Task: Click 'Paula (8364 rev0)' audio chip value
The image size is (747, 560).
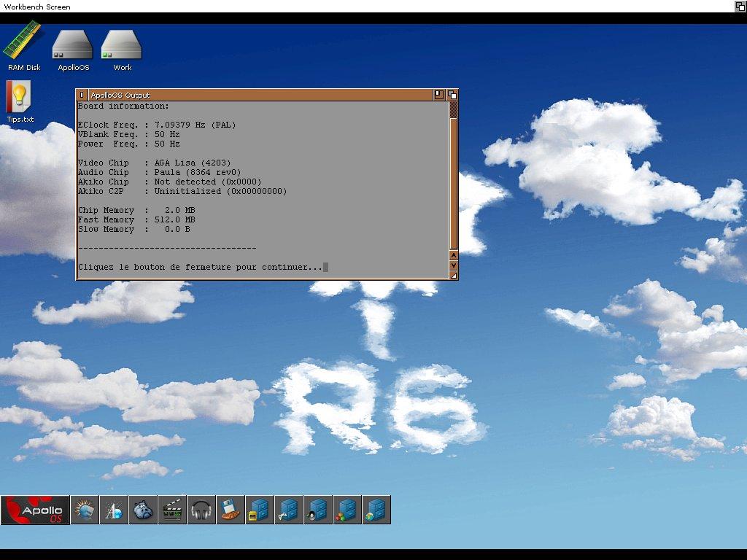Action: pos(198,172)
